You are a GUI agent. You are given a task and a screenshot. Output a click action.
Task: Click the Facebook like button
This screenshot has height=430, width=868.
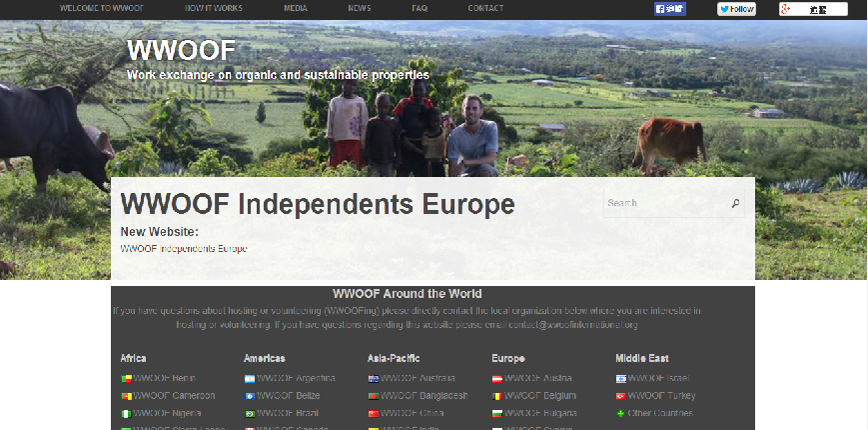pyautogui.click(x=670, y=9)
